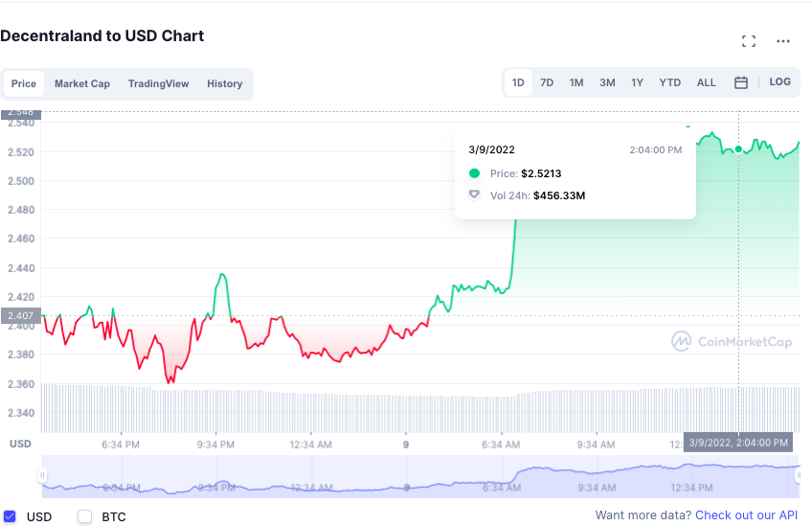
Task: Switch to the Market Cap tab
Action: [x=82, y=83]
